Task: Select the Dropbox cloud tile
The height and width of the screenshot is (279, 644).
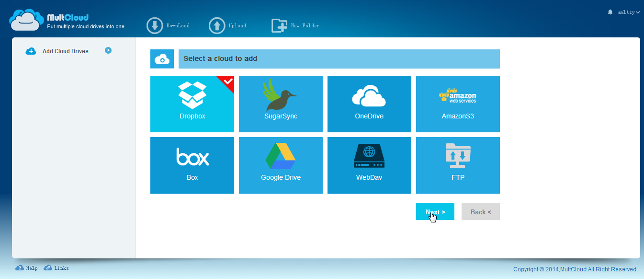Action: coord(192,104)
